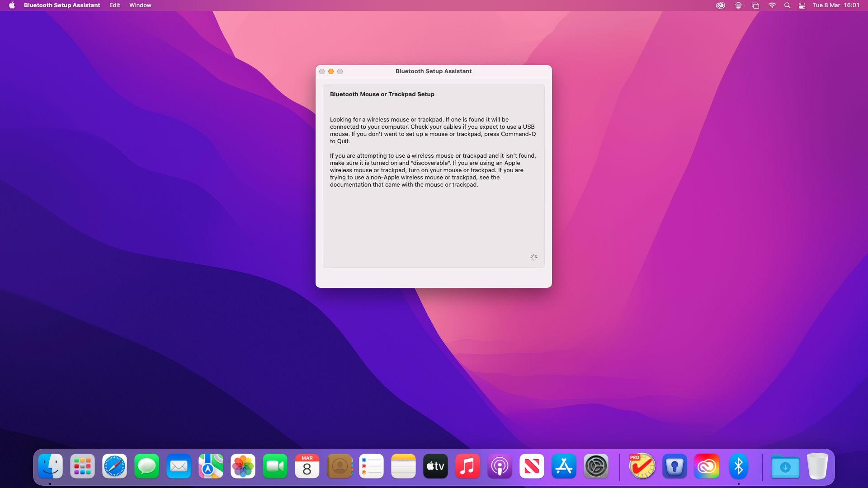
Task: Click the Wi-Fi status icon
Action: point(772,5)
